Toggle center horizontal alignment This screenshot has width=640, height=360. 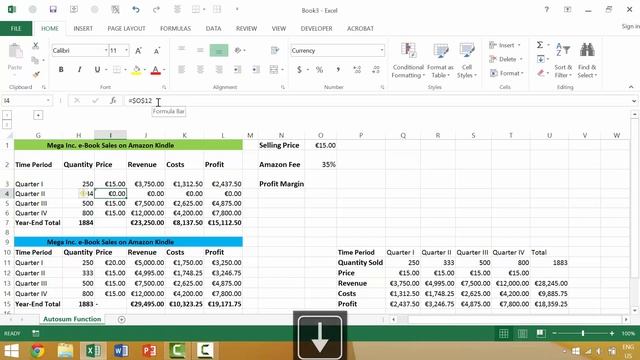(x=200, y=70)
